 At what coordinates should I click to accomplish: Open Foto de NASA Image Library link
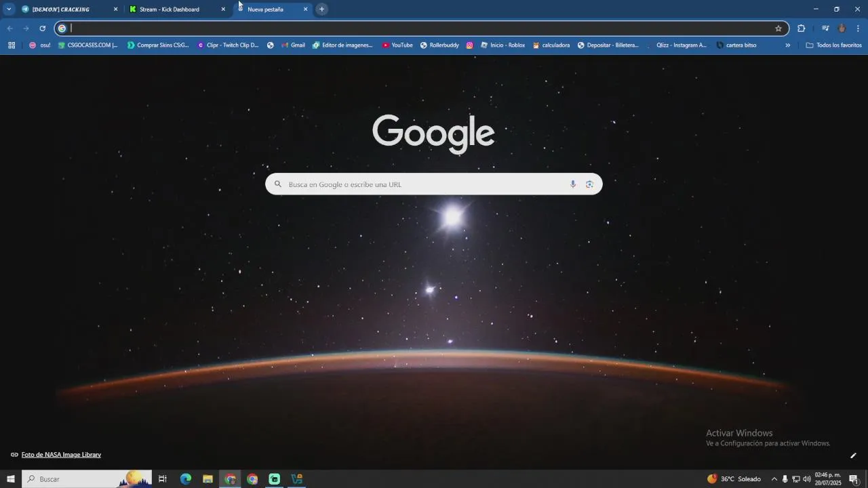click(x=61, y=455)
